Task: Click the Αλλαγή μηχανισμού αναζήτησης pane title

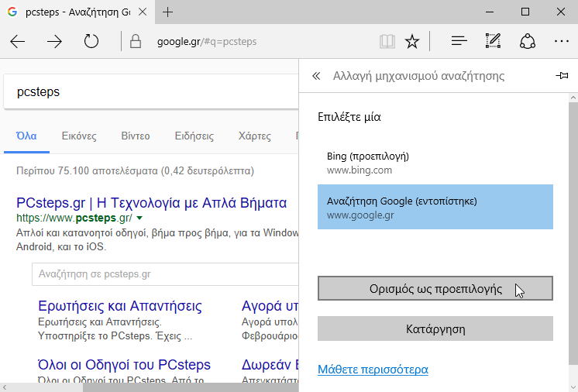Action: point(418,76)
